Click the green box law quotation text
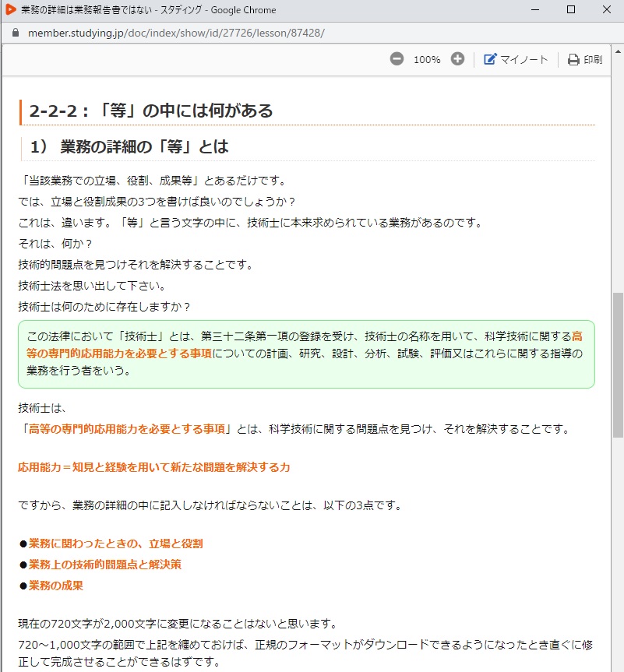The image size is (624, 672). point(305,354)
